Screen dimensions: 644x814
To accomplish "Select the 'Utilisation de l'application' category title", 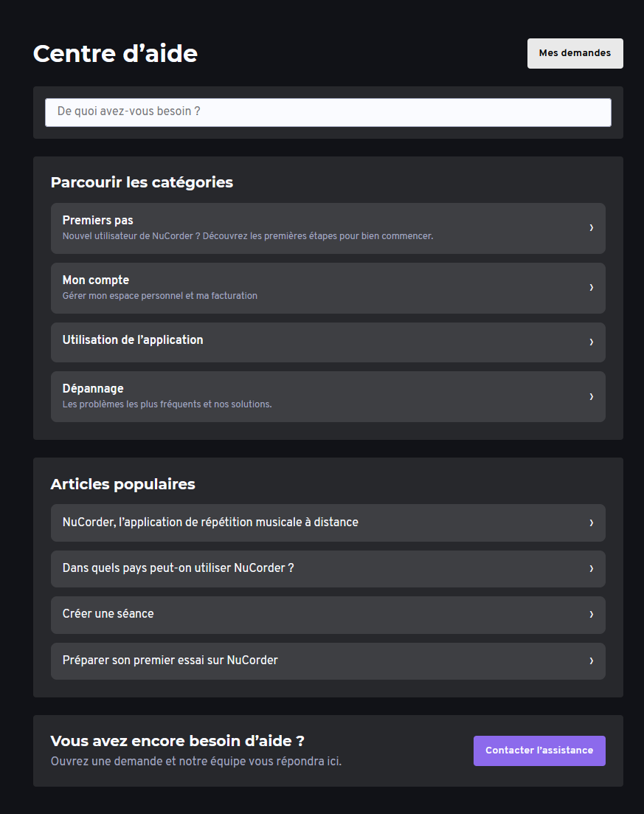I will (133, 339).
